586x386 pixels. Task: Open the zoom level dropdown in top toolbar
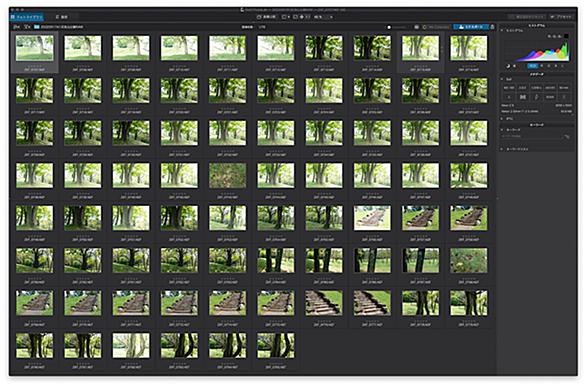[x=324, y=17]
